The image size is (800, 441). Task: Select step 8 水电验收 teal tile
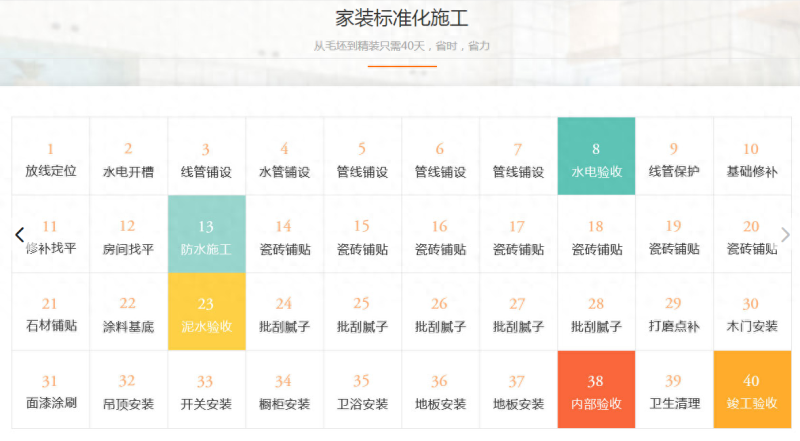click(596, 157)
